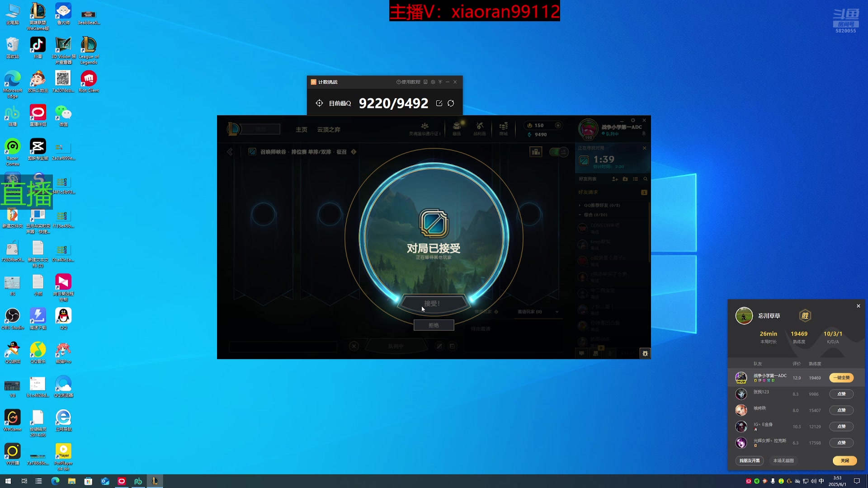
Task: Open the WeGame desktop icon
Action: point(13,421)
